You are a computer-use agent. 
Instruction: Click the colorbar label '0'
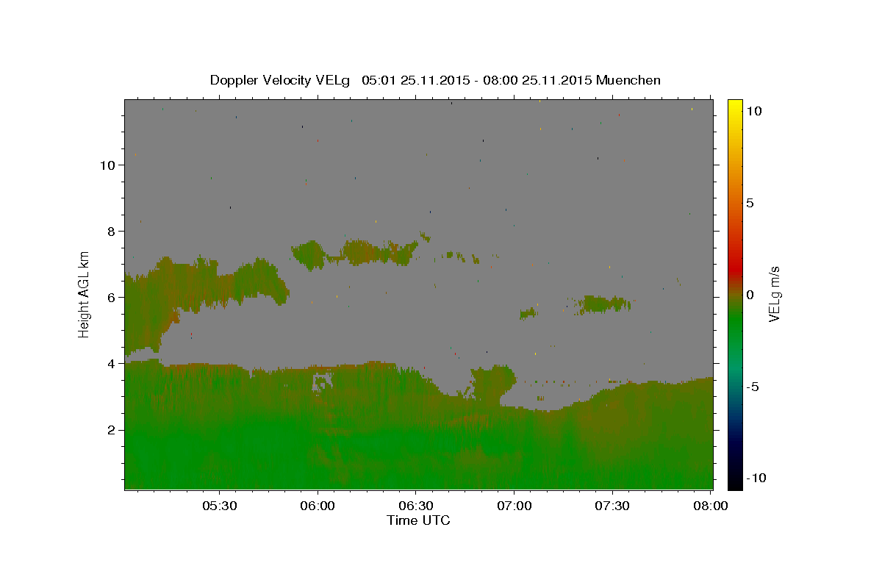point(750,295)
